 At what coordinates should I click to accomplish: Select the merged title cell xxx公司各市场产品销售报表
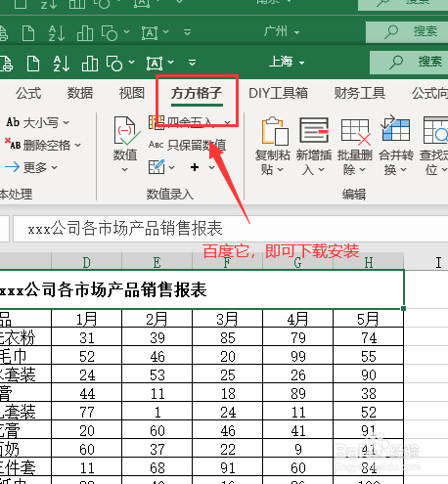(202, 289)
